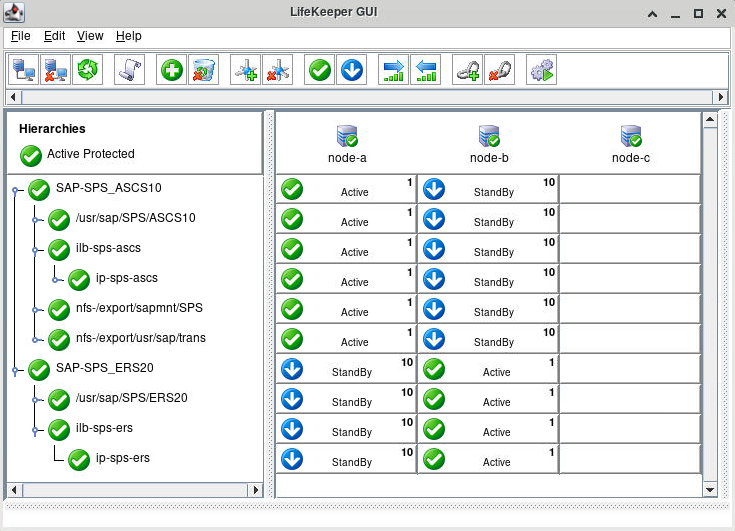Select the node-a server icon
Viewport: 735px width, 531px height.
tap(347, 136)
